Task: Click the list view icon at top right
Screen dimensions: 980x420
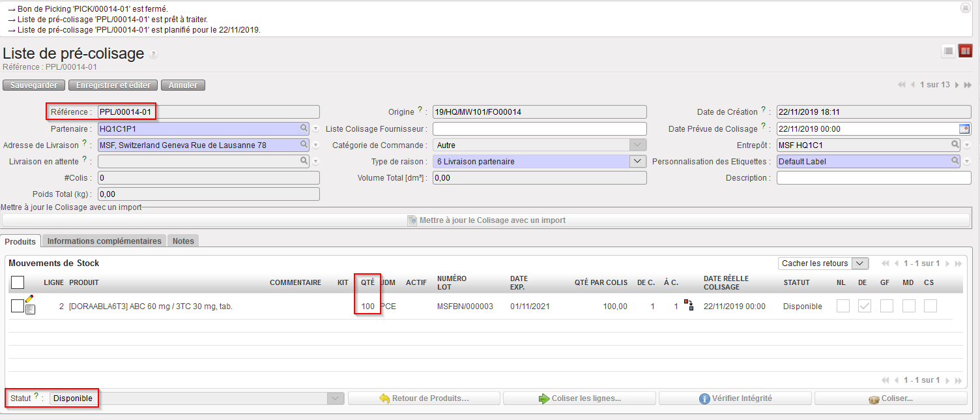Action: coord(948,51)
